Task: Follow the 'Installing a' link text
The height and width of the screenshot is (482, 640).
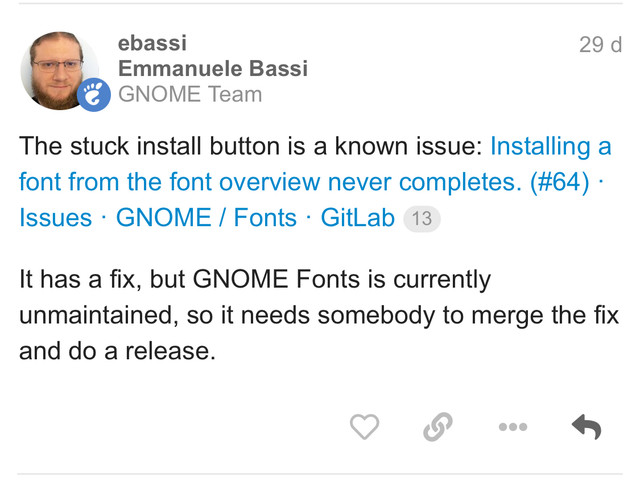Action: tap(551, 146)
